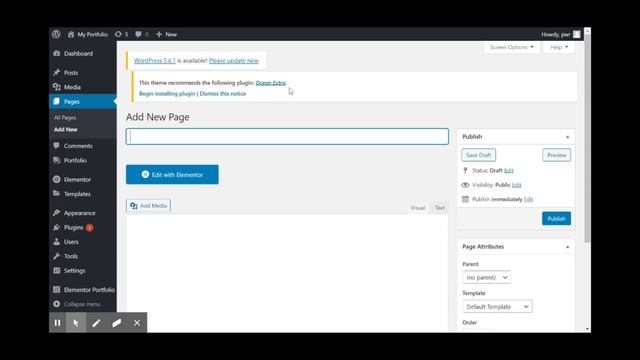
Task: Open the updates indicator showing 5
Action: 122,34
